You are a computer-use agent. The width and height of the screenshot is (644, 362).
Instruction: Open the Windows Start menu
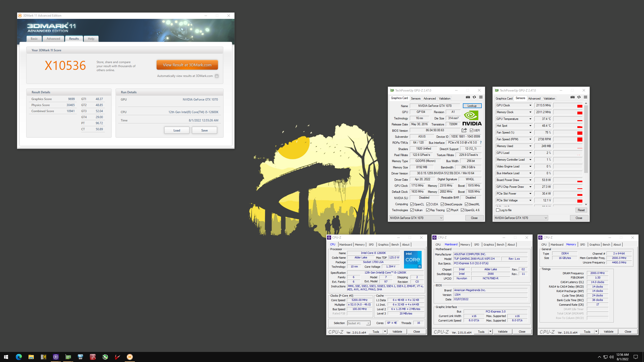point(6,357)
